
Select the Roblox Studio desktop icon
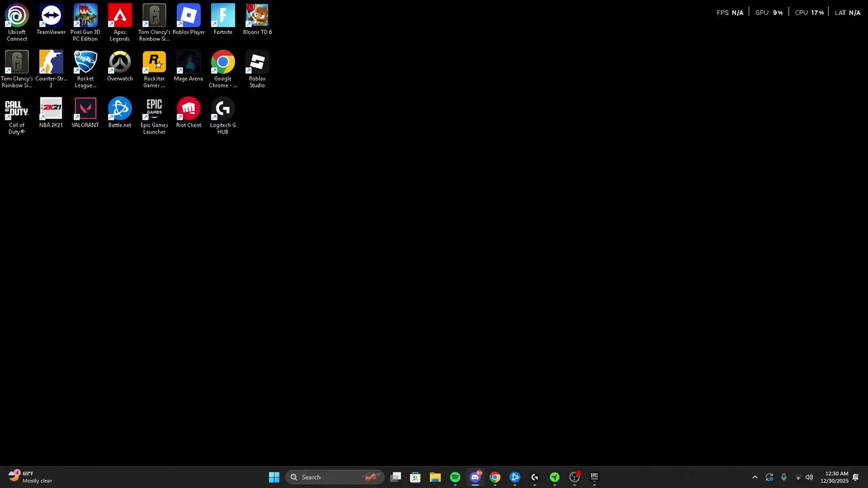coord(257,69)
